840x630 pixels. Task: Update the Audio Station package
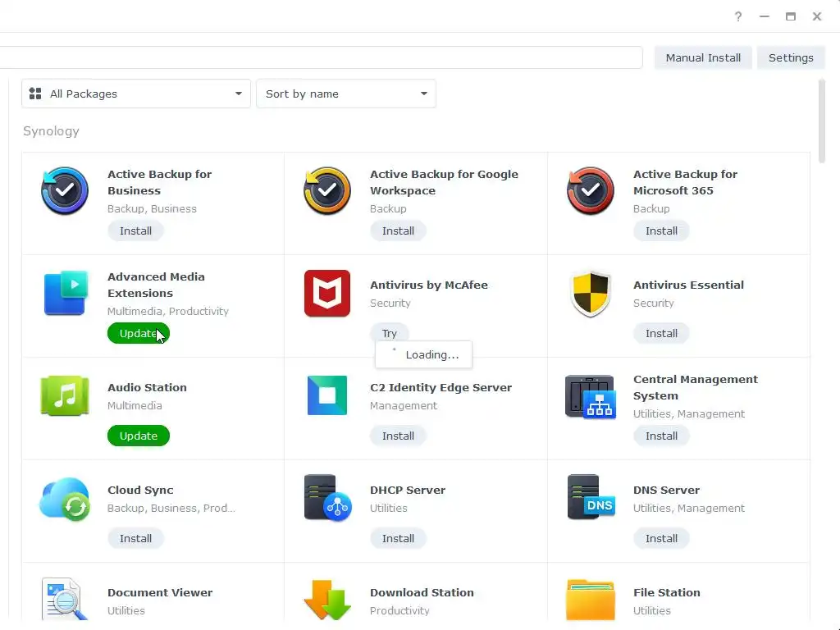coord(138,436)
